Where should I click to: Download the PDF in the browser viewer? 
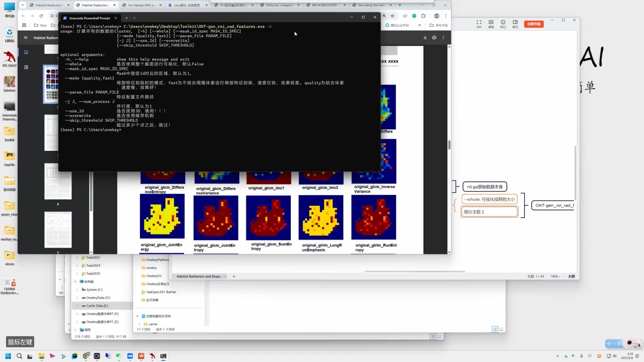(x=425, y=38)
